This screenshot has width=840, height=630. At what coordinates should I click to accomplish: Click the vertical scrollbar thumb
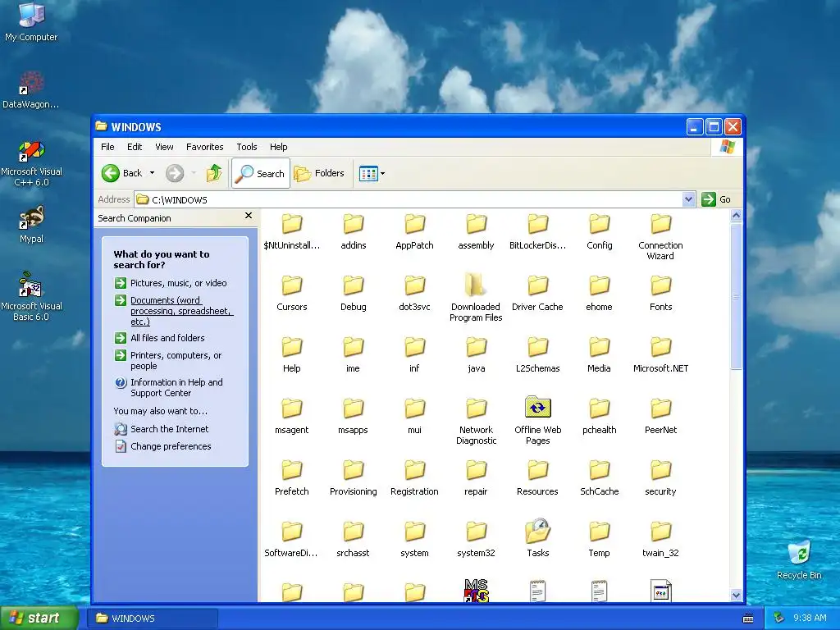[736, 296]
